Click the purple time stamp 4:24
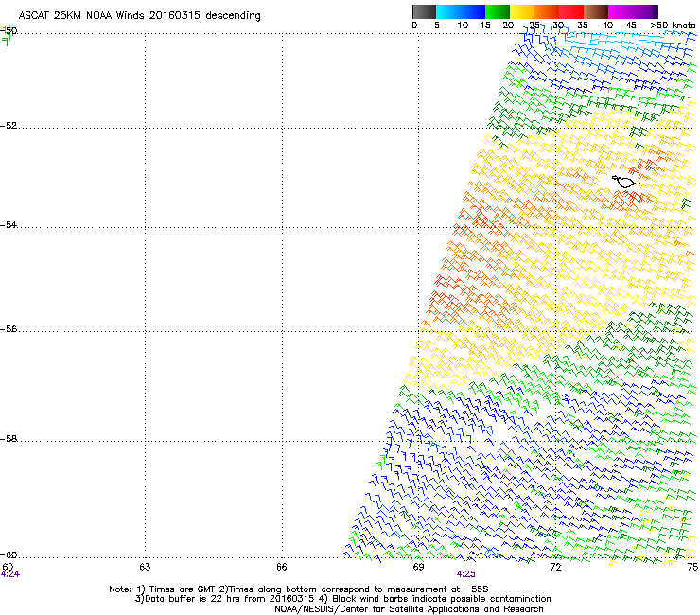Screen dimensions: 700x615 [x=9, y=574]
